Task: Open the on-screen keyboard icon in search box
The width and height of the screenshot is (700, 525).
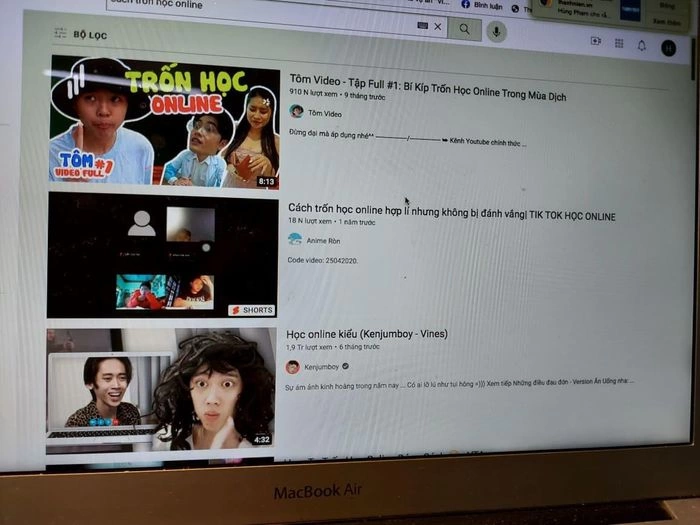Action: (422, 25)
